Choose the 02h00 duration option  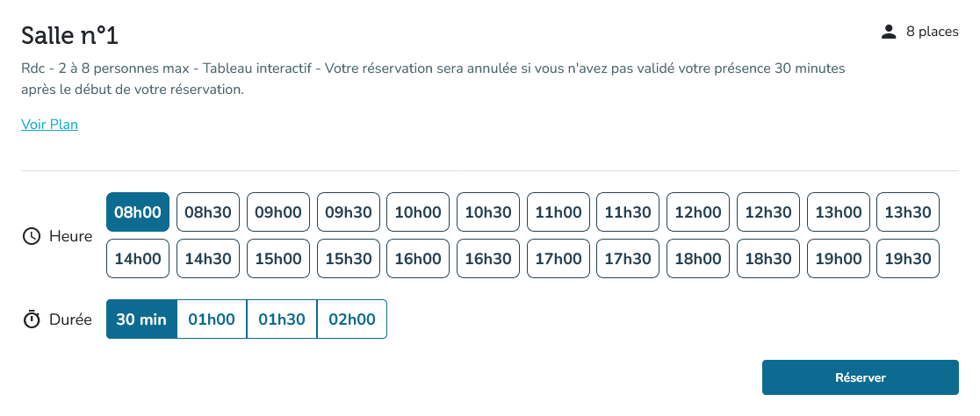pyautogui.click(x=351, y=319)
